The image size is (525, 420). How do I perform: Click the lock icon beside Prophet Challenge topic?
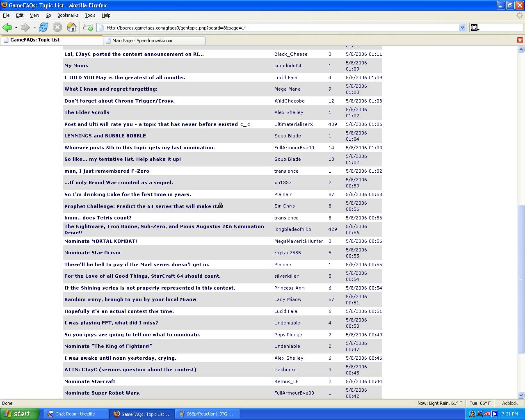click(220, 205)
